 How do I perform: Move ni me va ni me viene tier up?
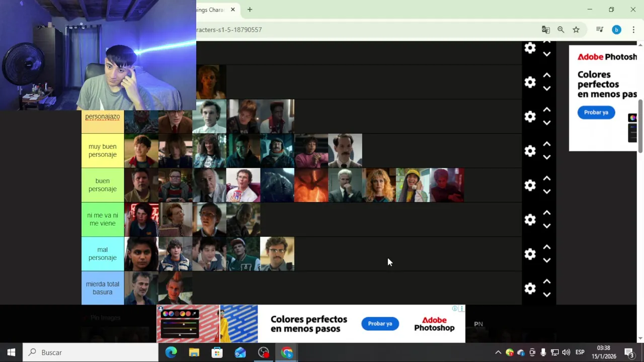click(547, 213)
